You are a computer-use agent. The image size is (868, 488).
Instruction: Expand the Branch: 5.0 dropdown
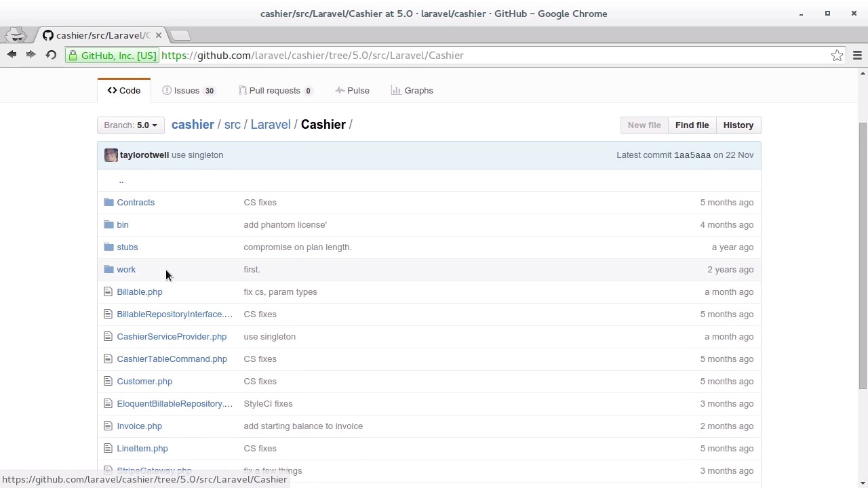pos(130,125)
